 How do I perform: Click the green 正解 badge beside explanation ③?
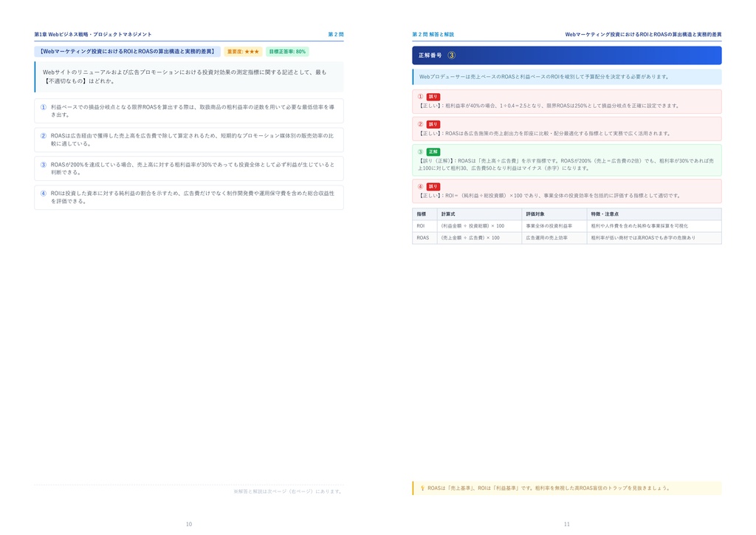point(433,152)
